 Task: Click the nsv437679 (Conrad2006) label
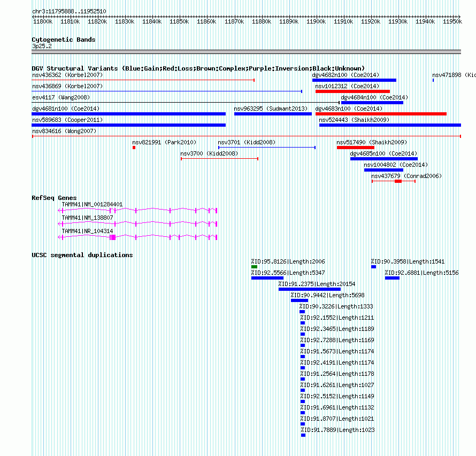[406, 176]
